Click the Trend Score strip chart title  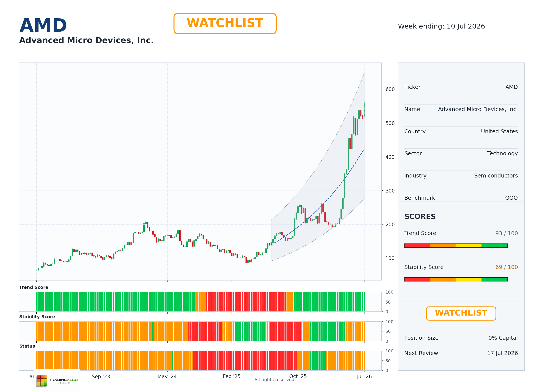[34, 287]
